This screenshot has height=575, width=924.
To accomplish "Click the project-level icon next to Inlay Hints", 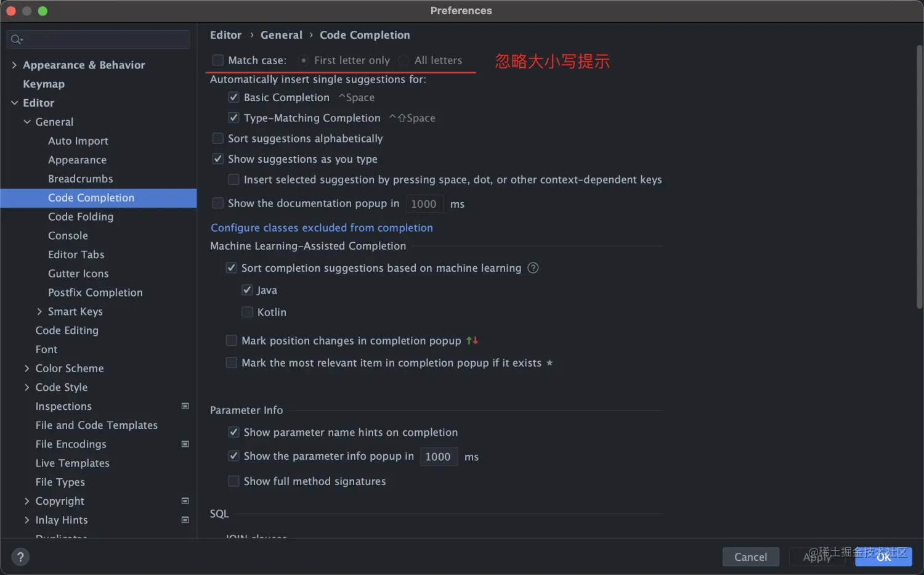I will 185,520.
